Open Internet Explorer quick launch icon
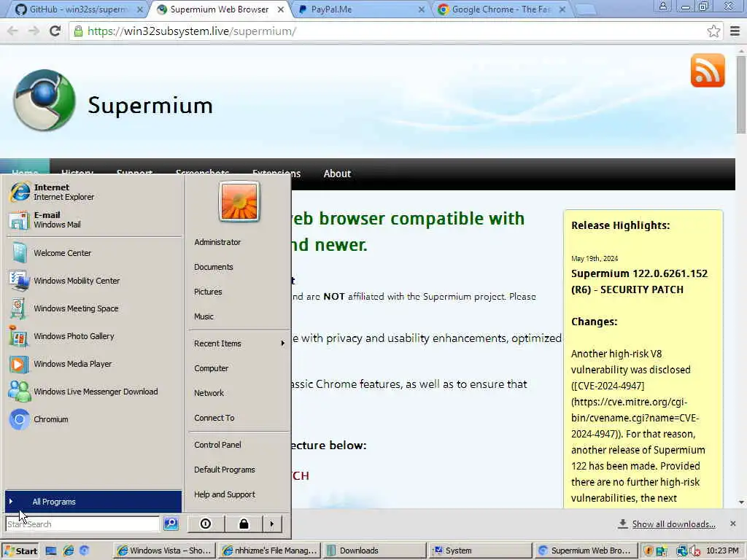The image size is (747, 560). pos(69,551)
